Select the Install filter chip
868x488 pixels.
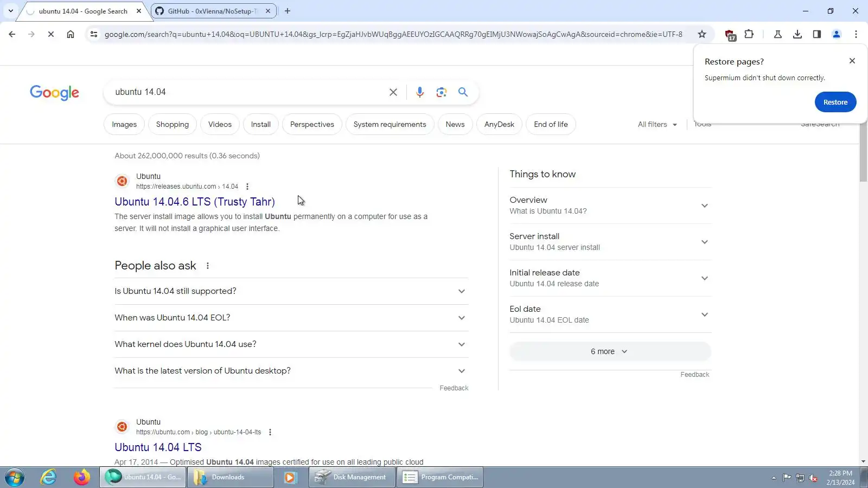coord(261,124)
